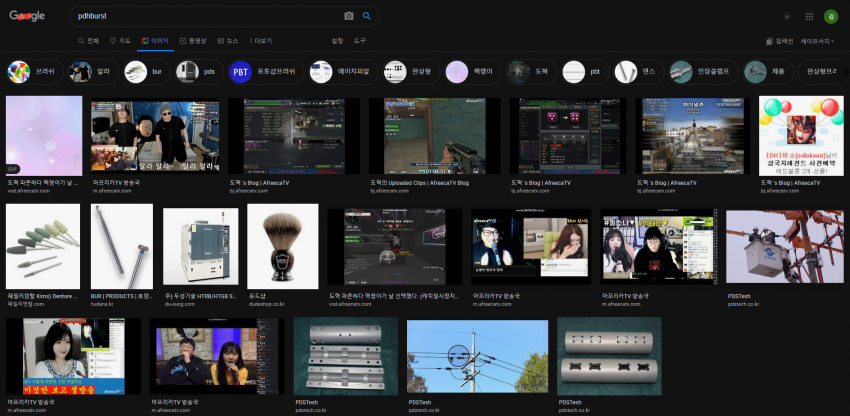
Task: Filter by pbt chip
Action: coord(585,72)
